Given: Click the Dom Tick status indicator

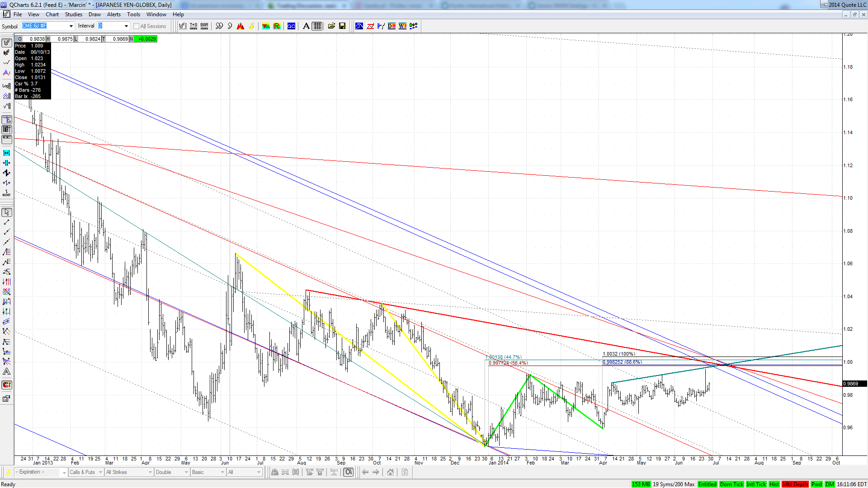Looking at the screenshot, I should (731, 484).
